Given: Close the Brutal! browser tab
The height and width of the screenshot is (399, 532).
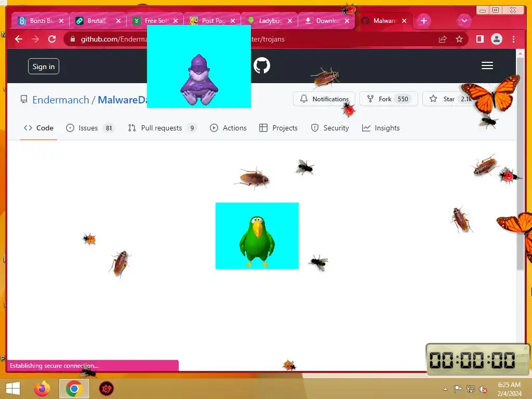Looking at the screenshot, I should (118, 21).
